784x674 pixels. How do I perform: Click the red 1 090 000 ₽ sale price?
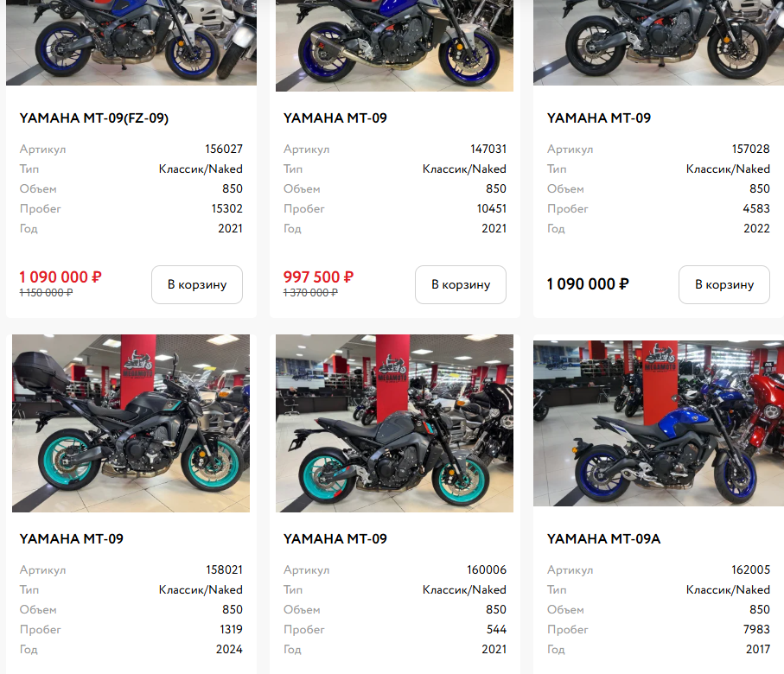[61, 277]
